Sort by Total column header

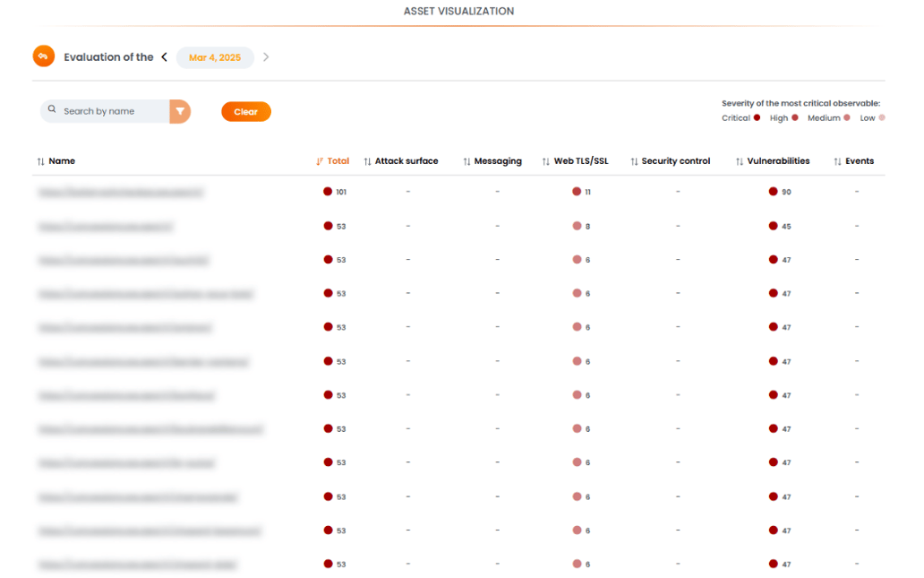(338, 161)
